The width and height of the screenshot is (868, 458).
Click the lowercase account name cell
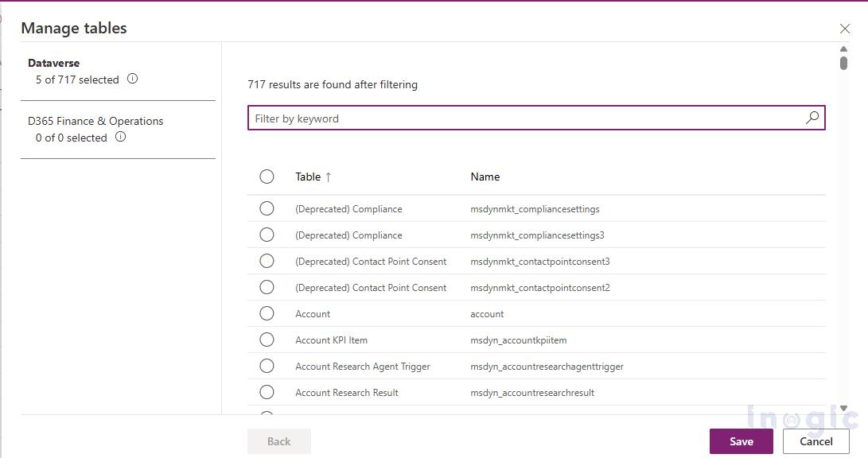pos(487,313)
